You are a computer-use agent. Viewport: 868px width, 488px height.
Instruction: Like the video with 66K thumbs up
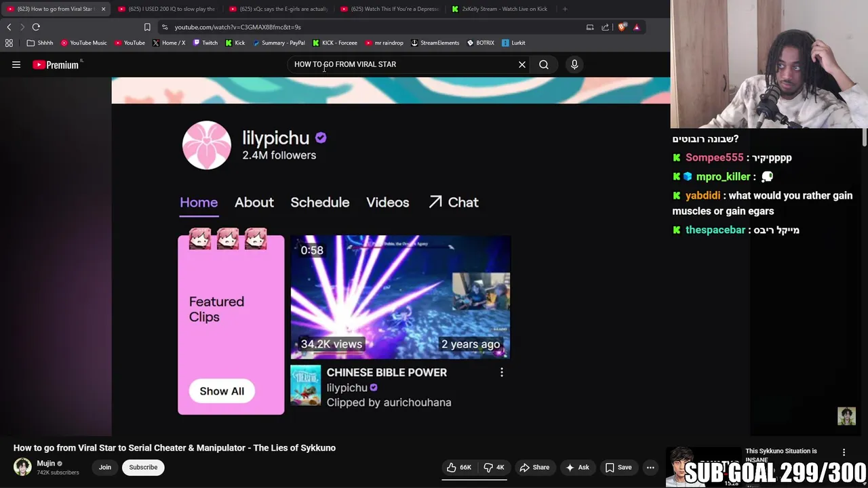pos(458,467)
